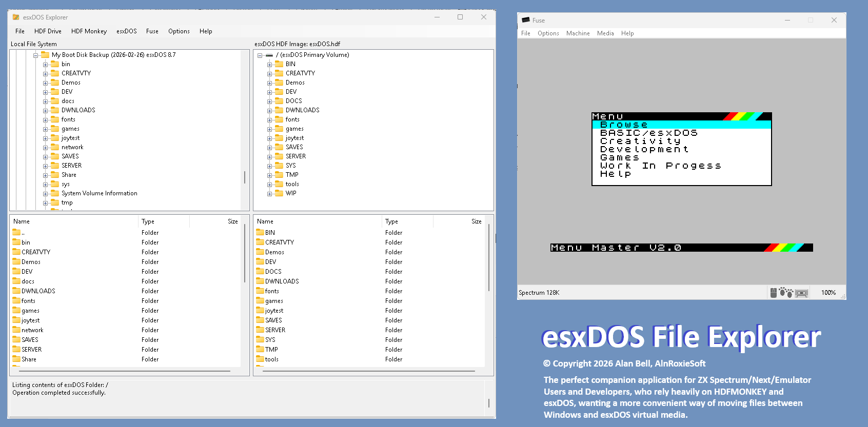
Task: Click the cassette tape status icon in Fuse
Action: tap(802, 293)
